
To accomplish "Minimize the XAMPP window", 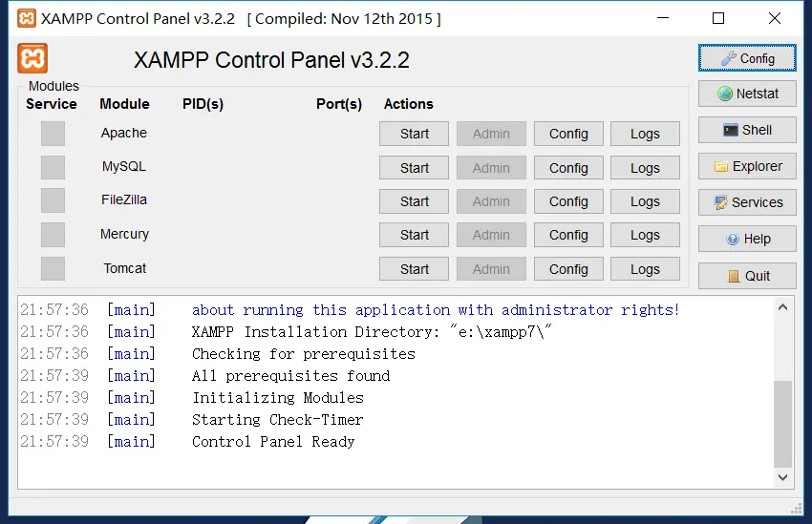I will coord(663,18).
